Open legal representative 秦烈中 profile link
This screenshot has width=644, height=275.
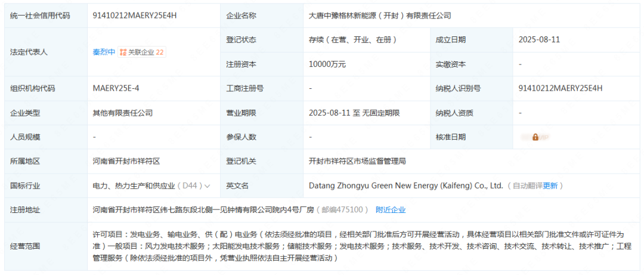pos(104,52)
